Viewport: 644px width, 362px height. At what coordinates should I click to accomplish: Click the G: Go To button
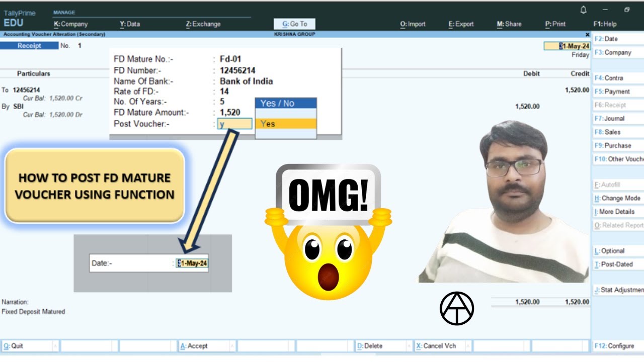(294, 24)
